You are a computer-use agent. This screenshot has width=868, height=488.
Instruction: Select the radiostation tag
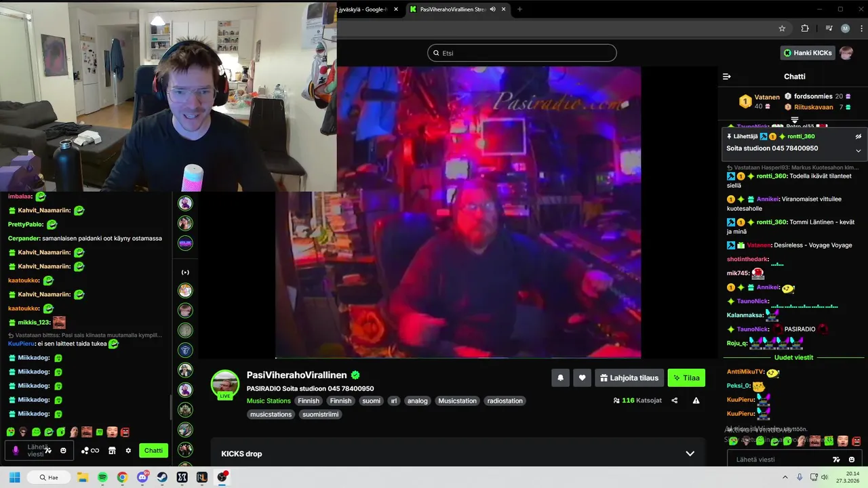[x=505, y=401]
